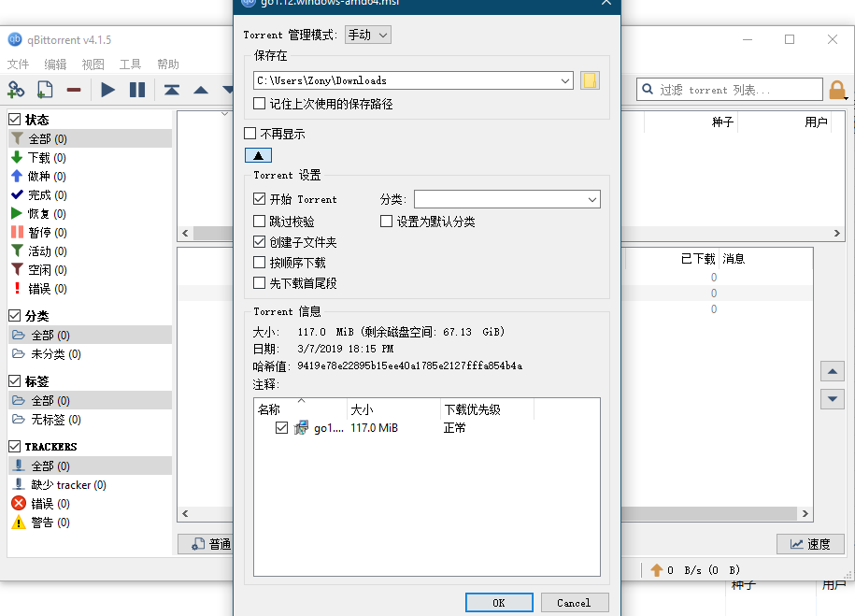Click the pause toolbar icon
855x616 pixels.
coord(137,90)
